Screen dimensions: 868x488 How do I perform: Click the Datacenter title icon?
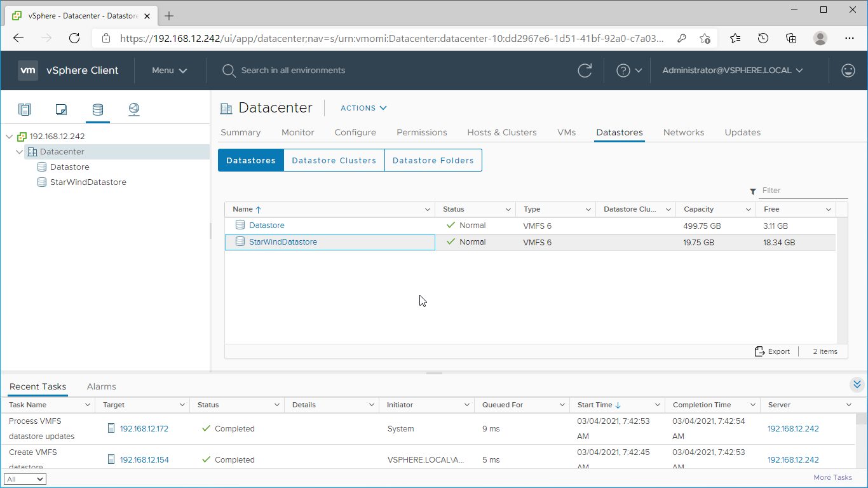(x=226, y=108)
